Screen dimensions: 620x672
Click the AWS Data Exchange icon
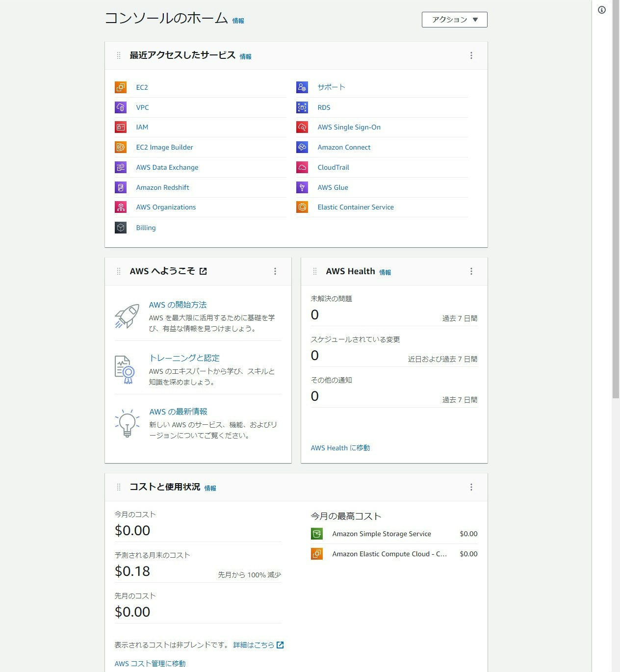click(121, 167)
